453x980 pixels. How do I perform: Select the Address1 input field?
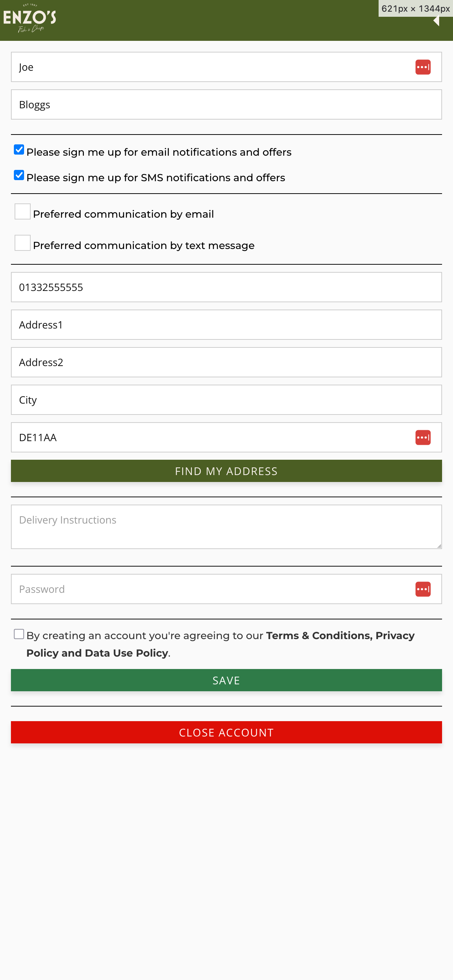226,325
